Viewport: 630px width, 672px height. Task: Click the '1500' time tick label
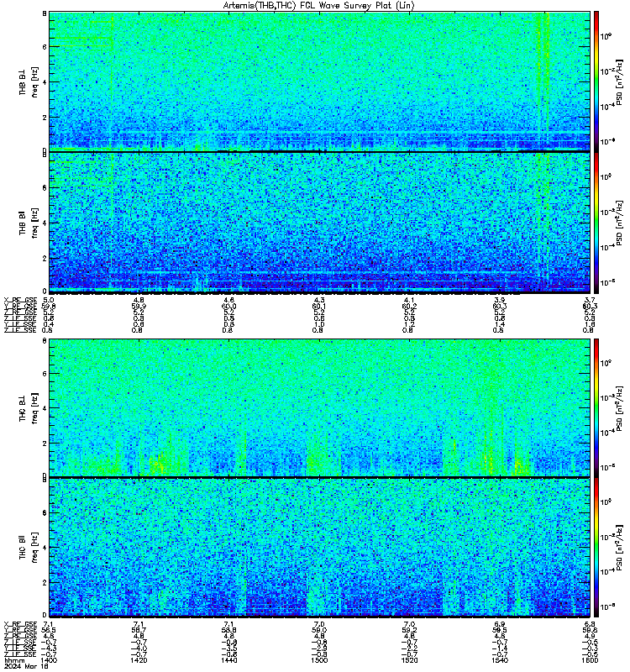click(319, 660)
